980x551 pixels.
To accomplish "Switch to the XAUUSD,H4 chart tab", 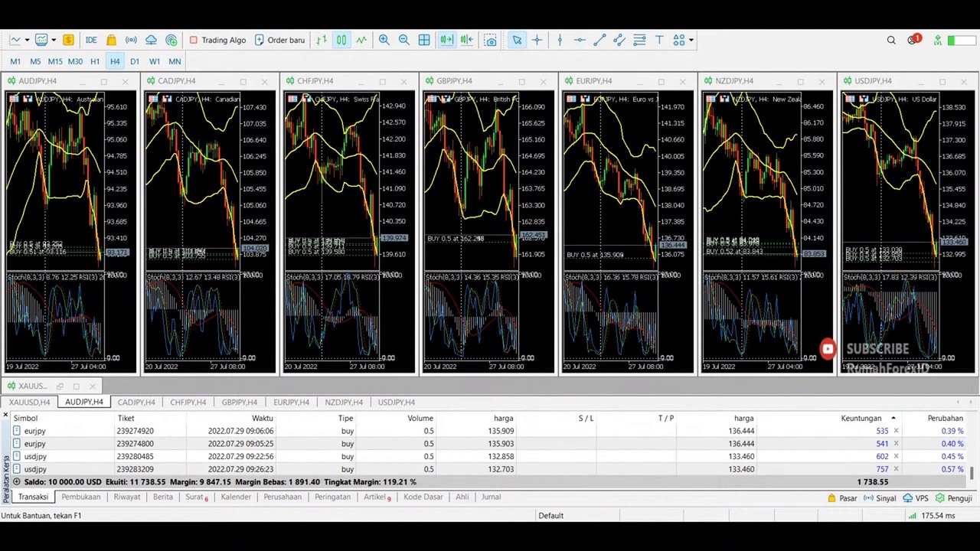I will pyautogui.click(x=29, y=403).
